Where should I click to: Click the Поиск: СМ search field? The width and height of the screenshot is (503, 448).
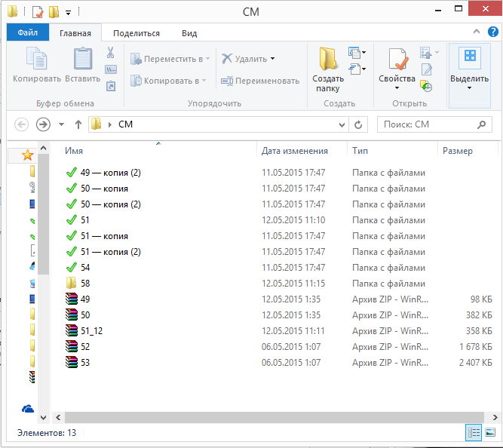426,124
